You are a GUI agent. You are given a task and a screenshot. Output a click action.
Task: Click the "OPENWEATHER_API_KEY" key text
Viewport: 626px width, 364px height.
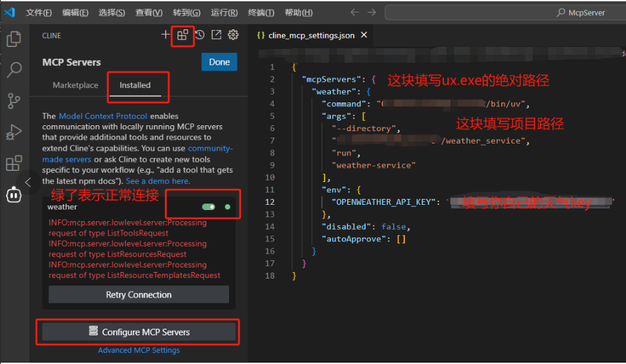(383, 202)
